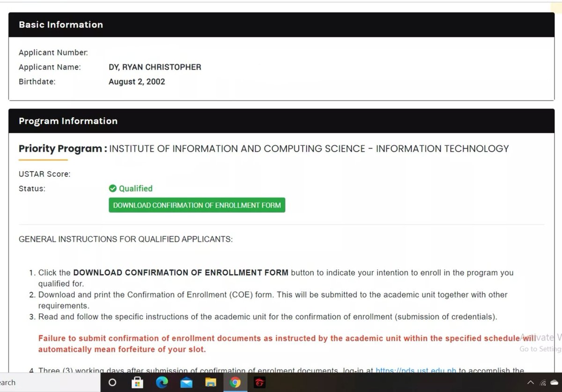Image resolution: width=562 pixels, height=392 pixels.
Task: Click instruction 3 about reading specific instructions
Action: tap(267, 317)
